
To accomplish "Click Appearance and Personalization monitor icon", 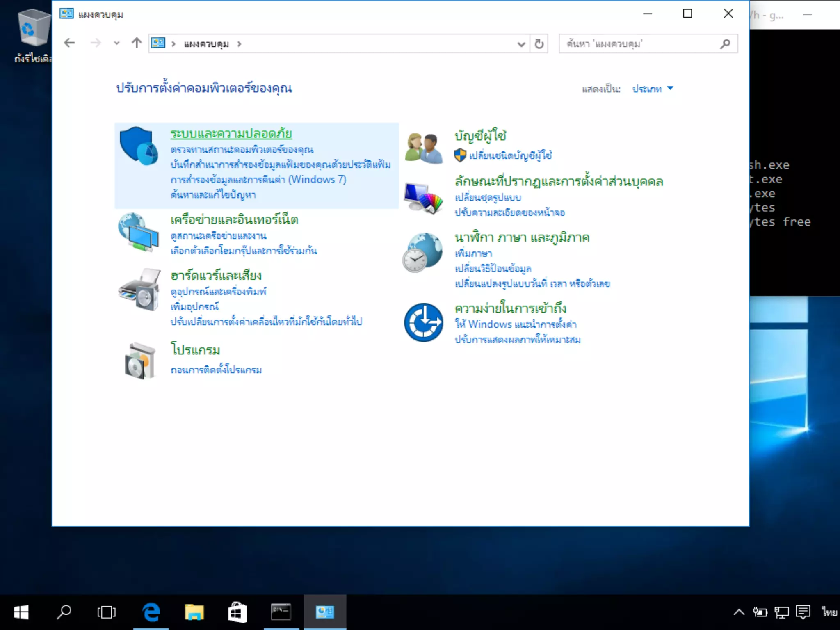I will click(423, 198).
